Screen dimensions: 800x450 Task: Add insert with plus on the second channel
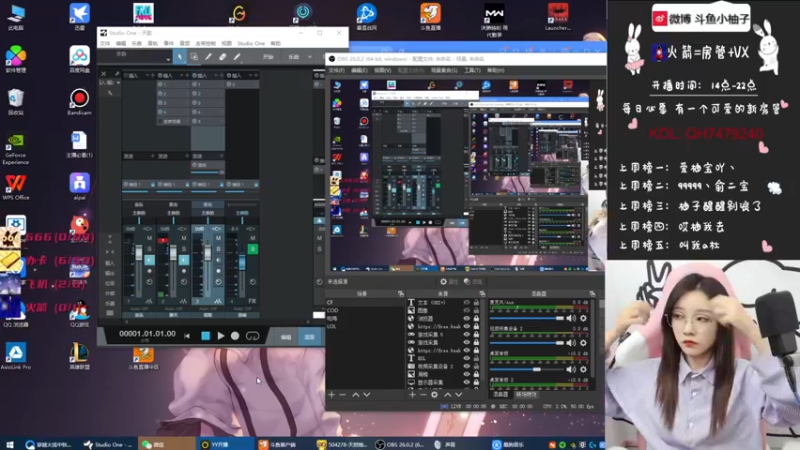coord(187,76)
